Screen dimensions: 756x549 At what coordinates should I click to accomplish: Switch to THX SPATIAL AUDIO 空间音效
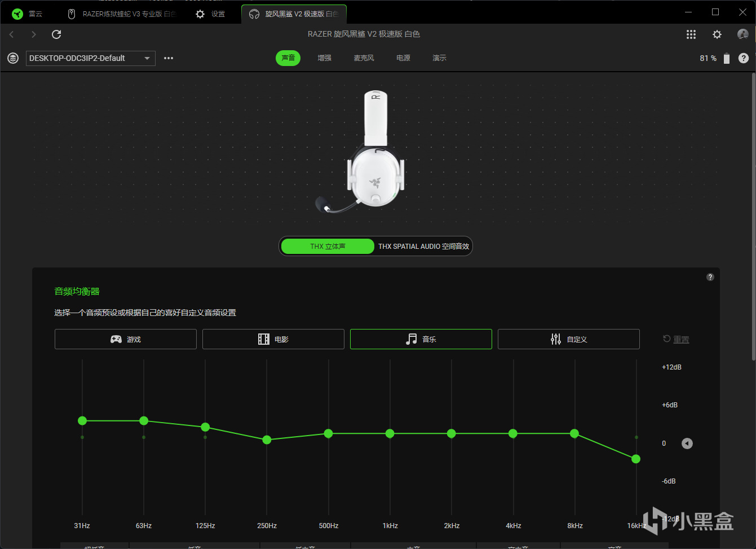(x=423, y=247)
